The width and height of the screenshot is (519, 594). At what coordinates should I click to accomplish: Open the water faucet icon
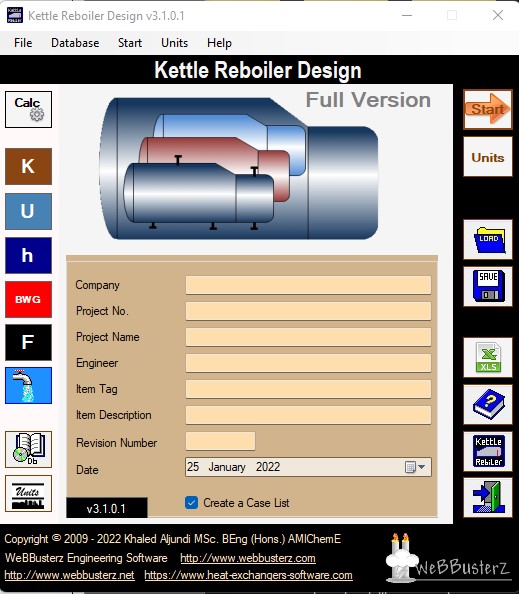pyautogui.click(x=28, y=385)
